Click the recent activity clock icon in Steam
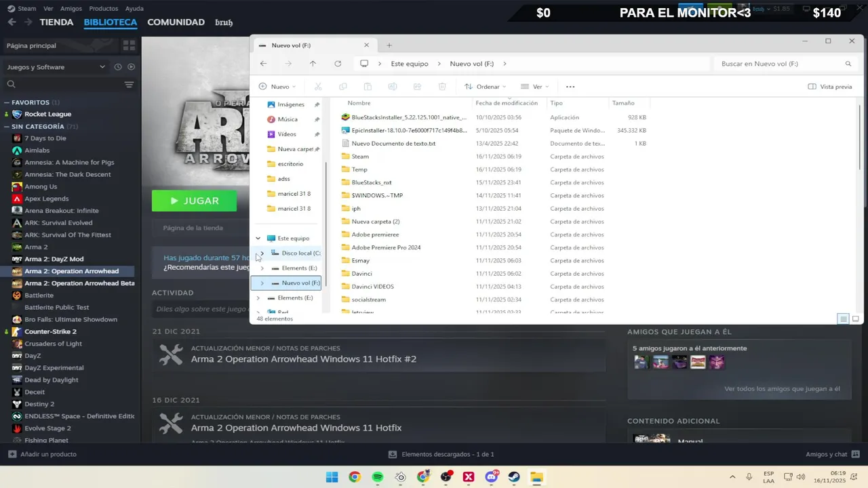 click(x=118, y=67)
